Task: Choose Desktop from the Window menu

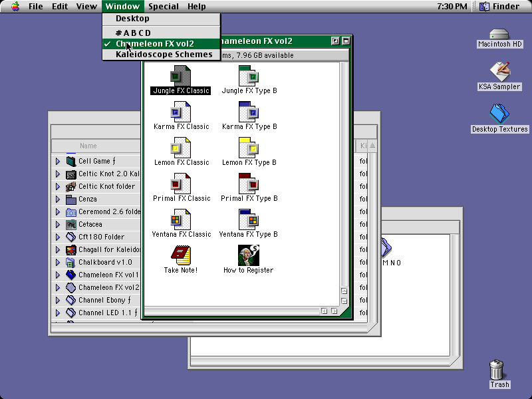Action: coord(162,19)
